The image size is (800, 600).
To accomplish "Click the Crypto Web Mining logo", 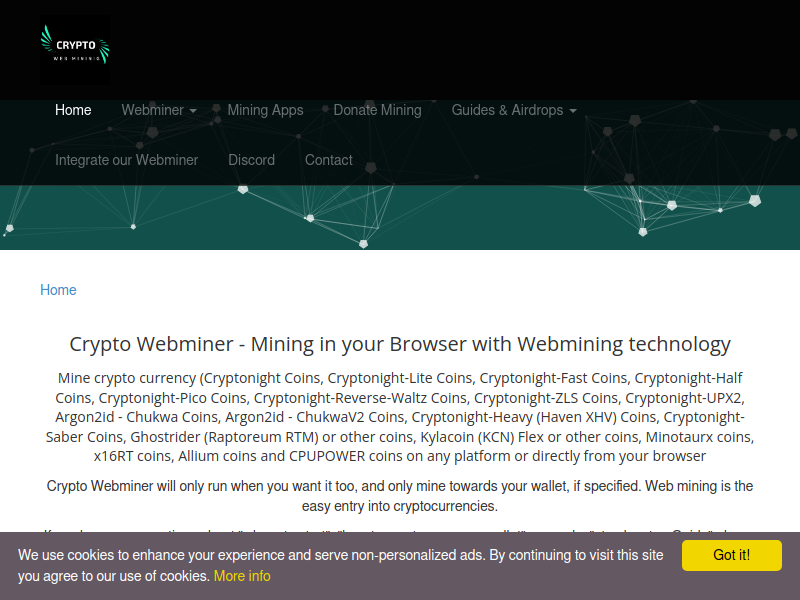I will click(x=75, y=50).
